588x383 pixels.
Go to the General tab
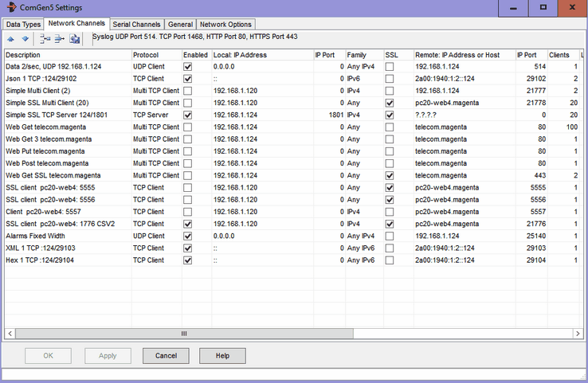(180, 25)
